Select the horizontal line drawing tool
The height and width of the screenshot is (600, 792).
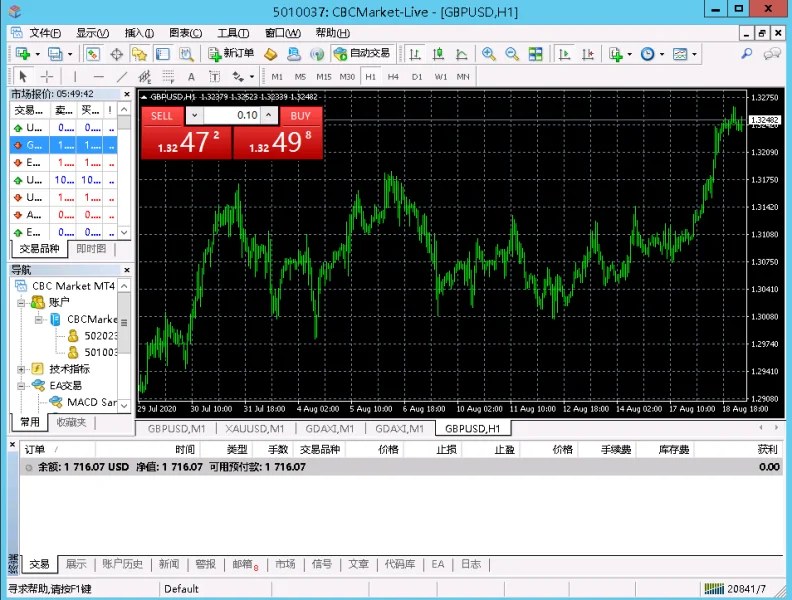[98, 76]
